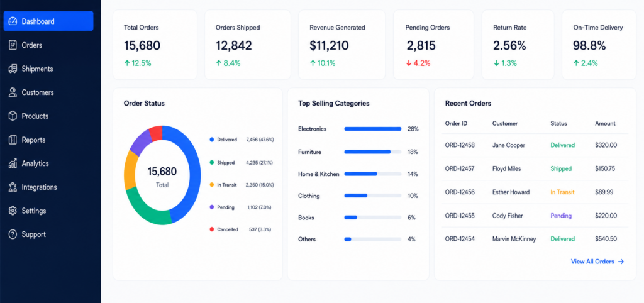Viewport: 644px width, 303px height.
Task: Open the Products box icon
Action: coord(13,116)
